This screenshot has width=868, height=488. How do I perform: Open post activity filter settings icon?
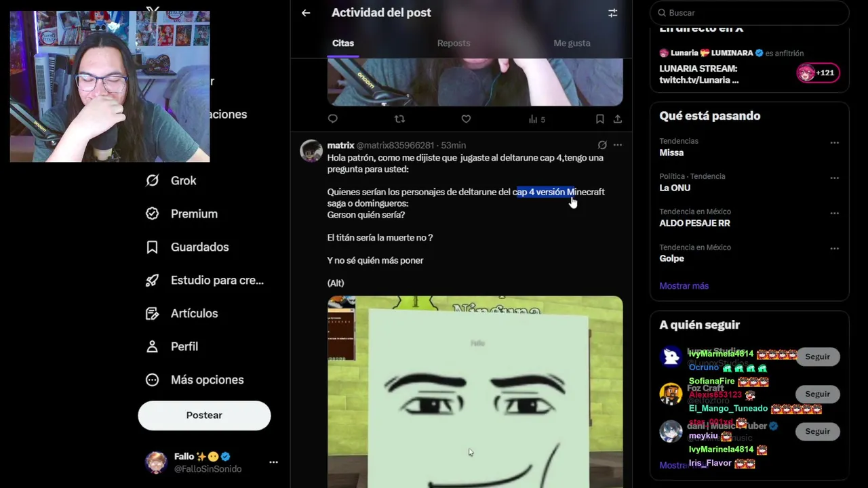(612, 13)
